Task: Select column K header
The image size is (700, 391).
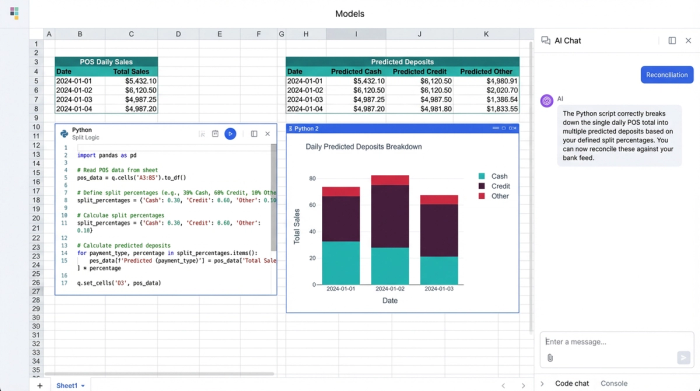Action: click(x=486, y=34)
